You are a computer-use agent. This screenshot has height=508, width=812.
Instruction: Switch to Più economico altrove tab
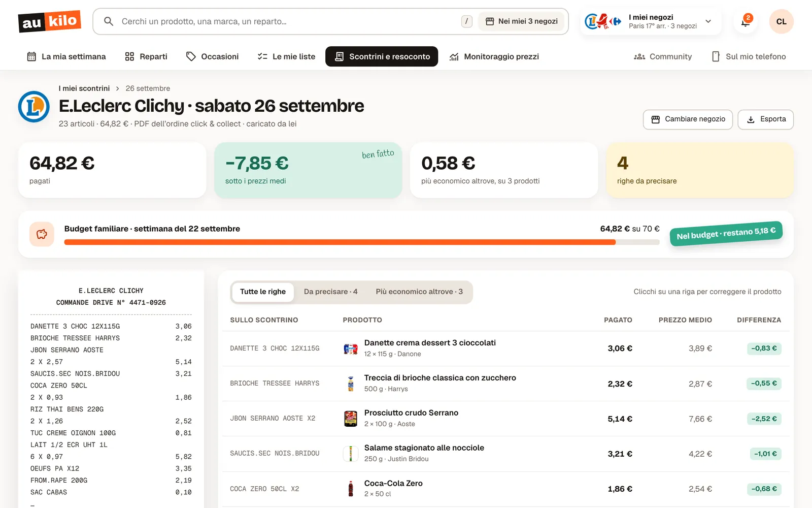pos(419,292)
